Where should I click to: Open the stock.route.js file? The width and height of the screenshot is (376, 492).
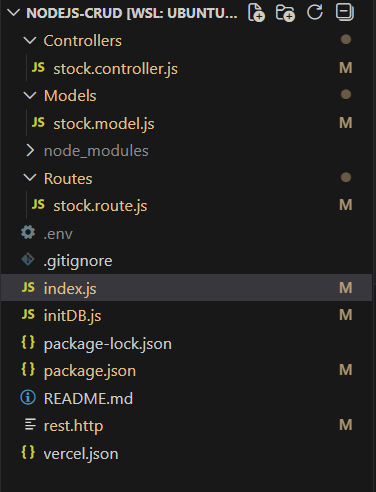[x=100, y=206]
